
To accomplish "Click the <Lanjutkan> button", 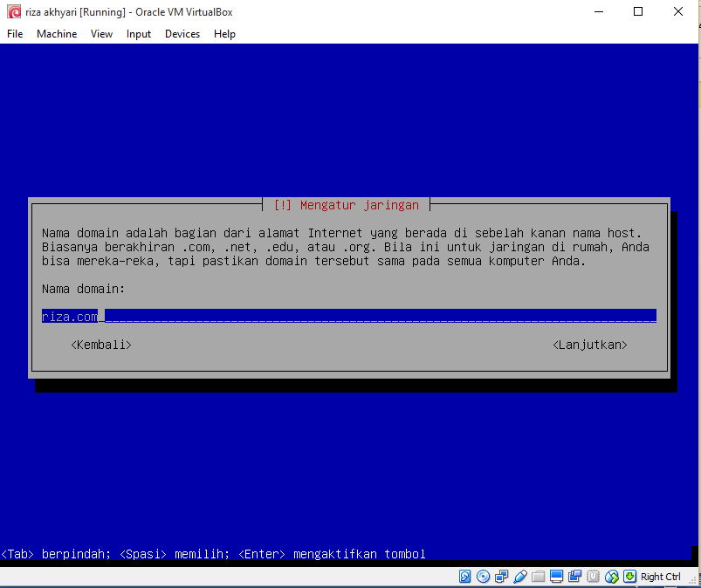I will (590, 345).
